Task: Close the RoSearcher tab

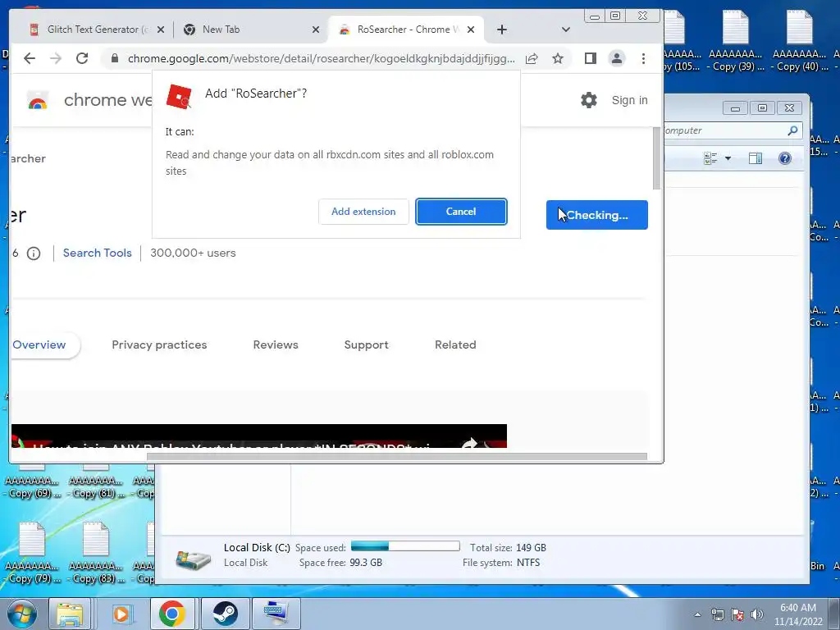Action: point(470,30)
